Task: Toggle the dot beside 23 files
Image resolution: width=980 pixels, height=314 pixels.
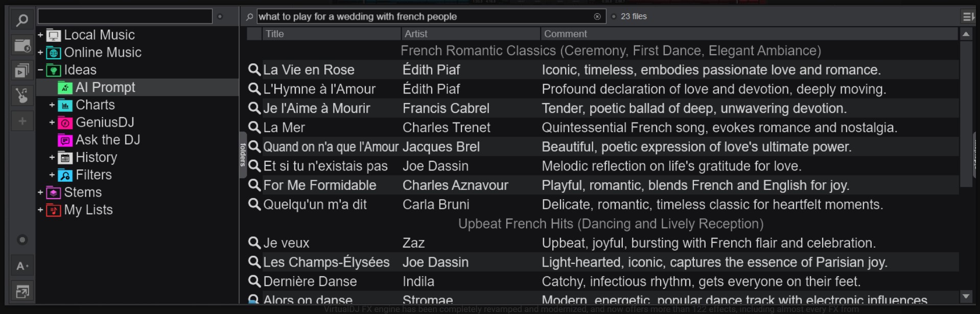Action: tap(614, 16)
